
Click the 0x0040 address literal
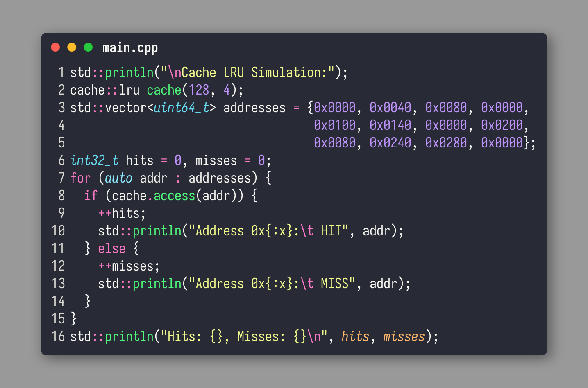pos(390,108)
